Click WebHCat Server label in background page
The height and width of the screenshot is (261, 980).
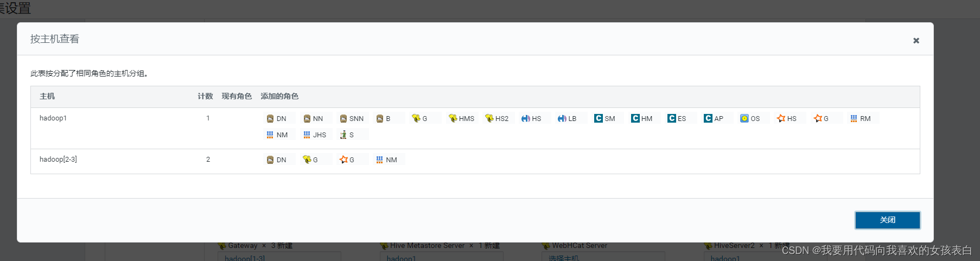pos(580,246)
